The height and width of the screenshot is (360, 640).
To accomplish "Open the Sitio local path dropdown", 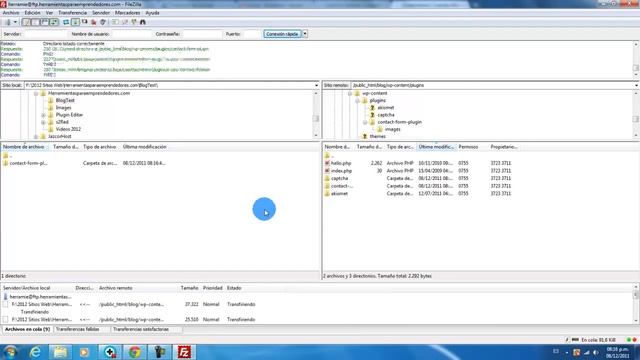I will point(316,85).
